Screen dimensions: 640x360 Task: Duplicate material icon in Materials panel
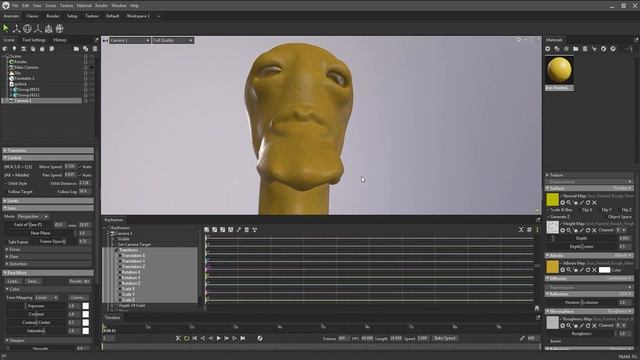pyautogui.click(x=557, y=49)
